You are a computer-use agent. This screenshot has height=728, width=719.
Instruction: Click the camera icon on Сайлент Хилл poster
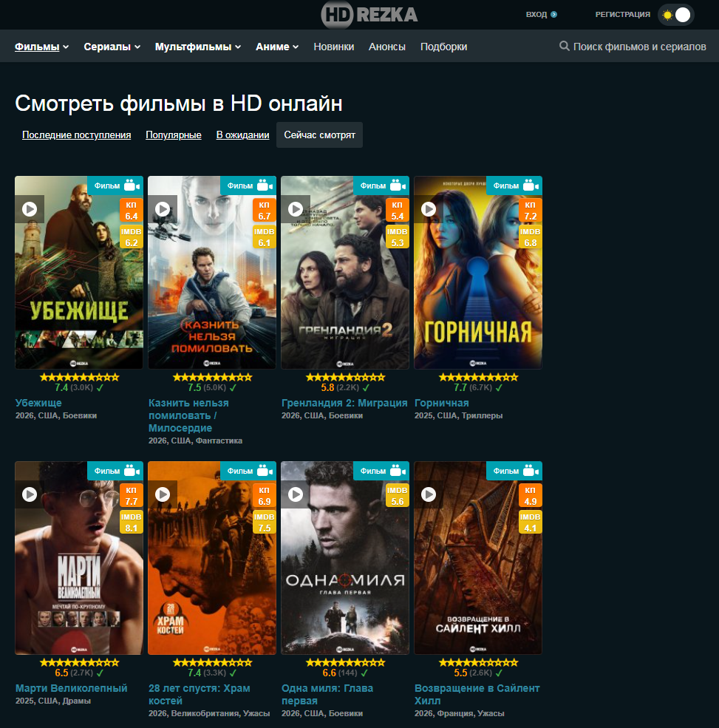click(x=531, y=471)
